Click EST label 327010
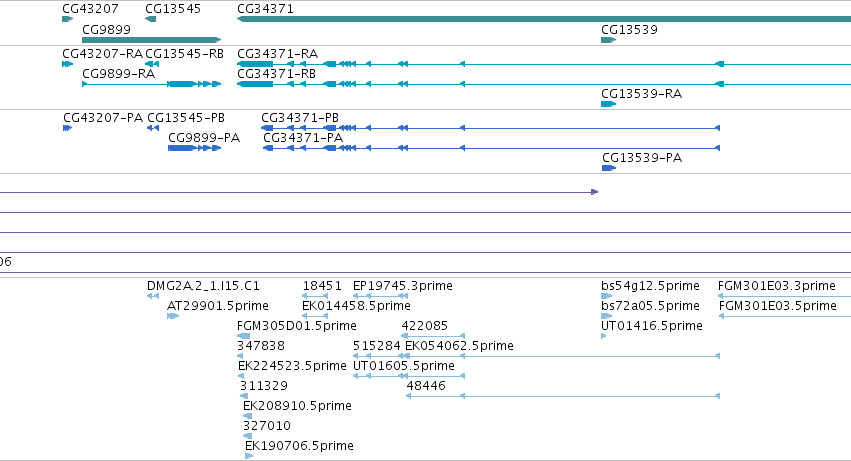 [266, 426]
